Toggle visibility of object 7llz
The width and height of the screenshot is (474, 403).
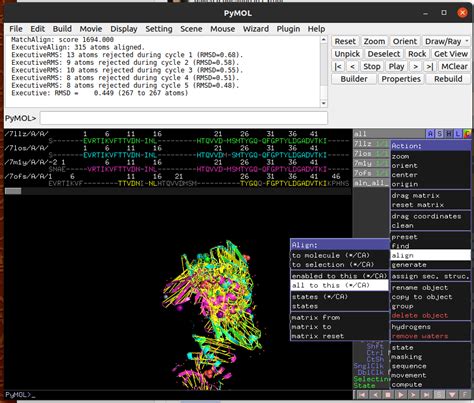click(x=371, y=144)
